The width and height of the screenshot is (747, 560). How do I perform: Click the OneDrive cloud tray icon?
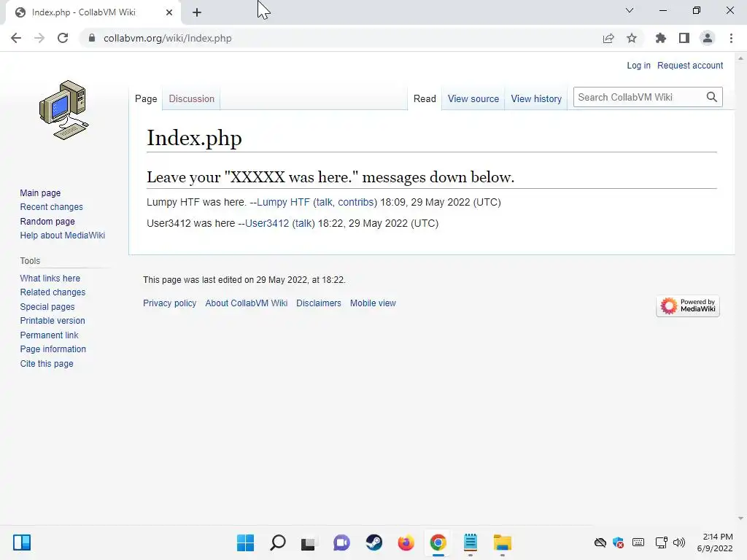[600, 542]
